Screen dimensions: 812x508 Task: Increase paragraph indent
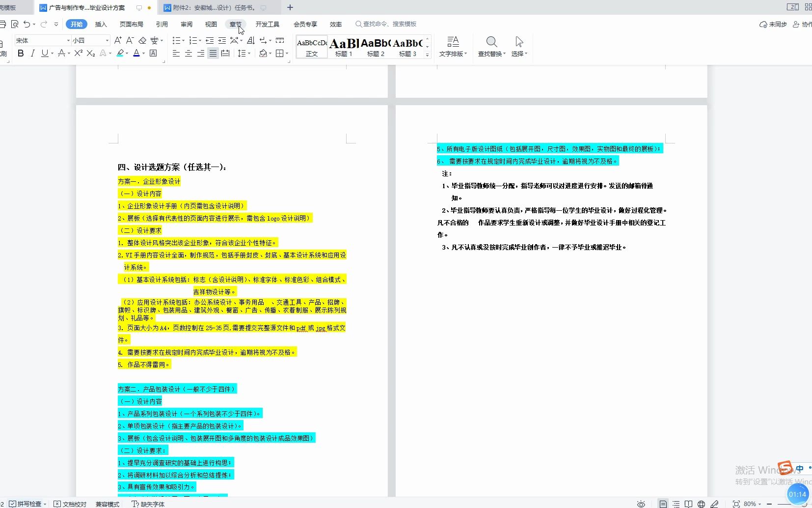222,40
